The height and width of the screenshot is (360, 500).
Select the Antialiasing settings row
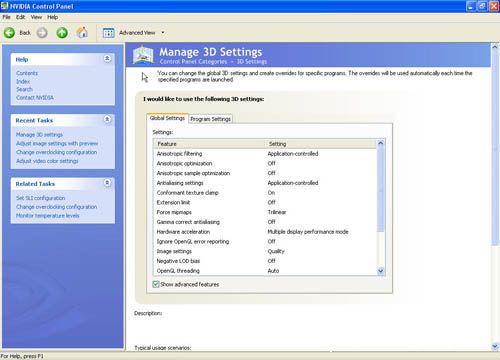(265, 183)
